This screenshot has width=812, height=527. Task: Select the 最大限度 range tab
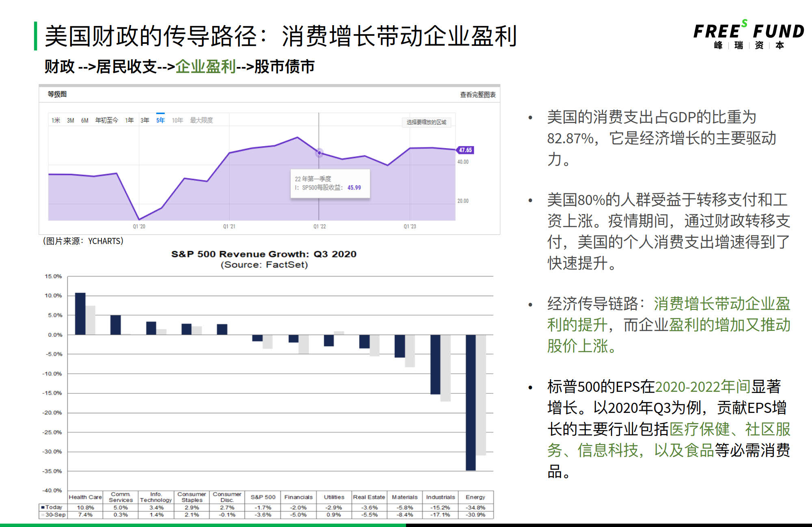click(201, 120)
